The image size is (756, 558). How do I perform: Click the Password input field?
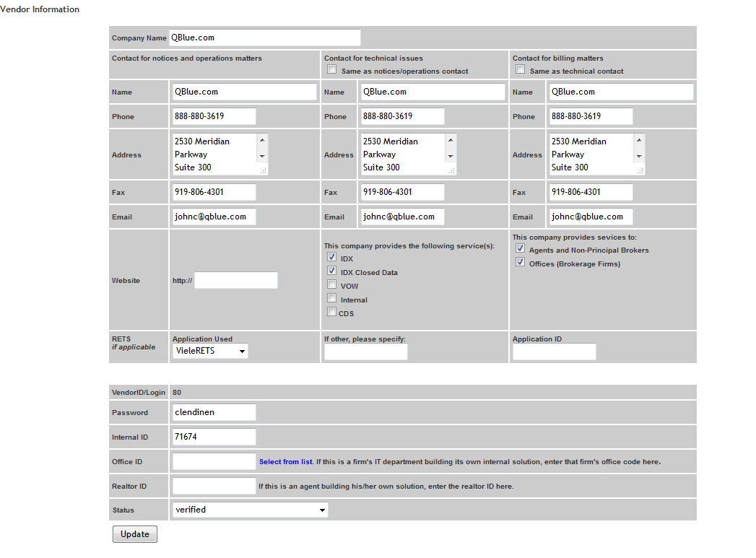[214, 412]
